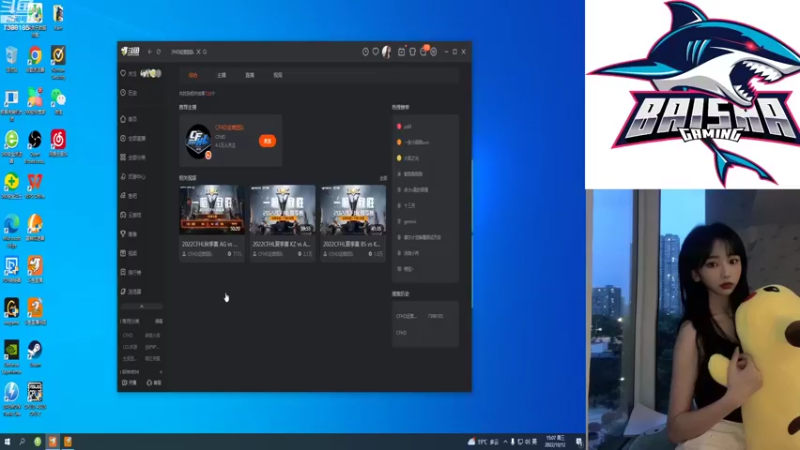Refresh the page using the circular arrow
This screenshot has height=450, width=800.
(159, 52)
